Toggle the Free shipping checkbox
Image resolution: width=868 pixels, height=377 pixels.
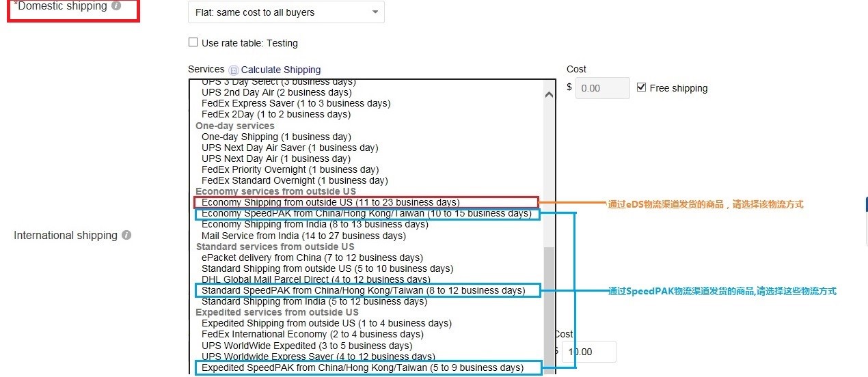tap(641, 87)
